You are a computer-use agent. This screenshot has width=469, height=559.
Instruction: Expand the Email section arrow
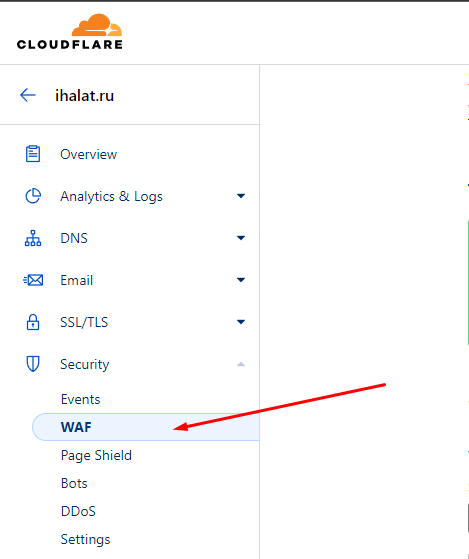241,280
